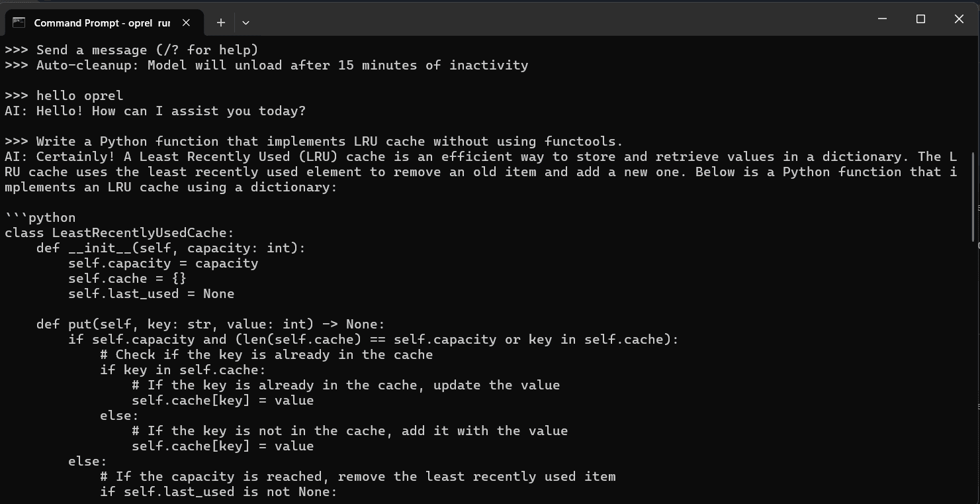Minimize the Windows Terminal window

coord(883,19)
